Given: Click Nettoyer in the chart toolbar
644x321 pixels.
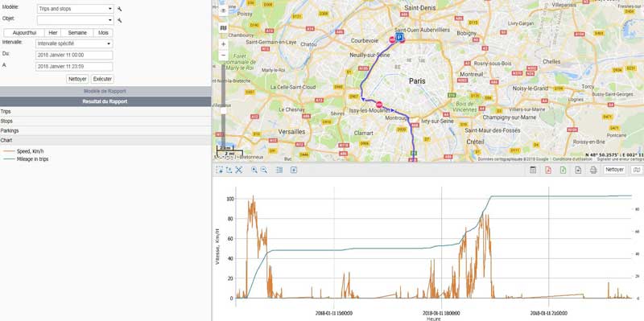Looking at the screenshot, I should [614, 170].
